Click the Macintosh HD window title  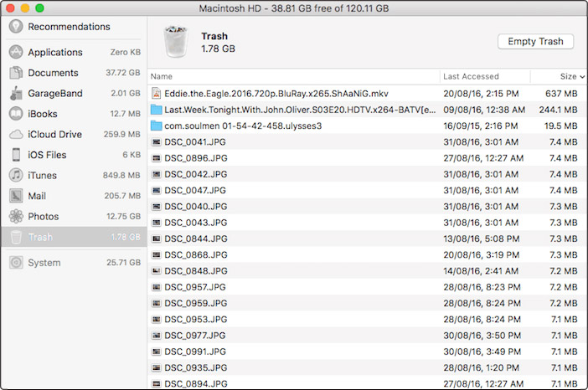point(294,8)
